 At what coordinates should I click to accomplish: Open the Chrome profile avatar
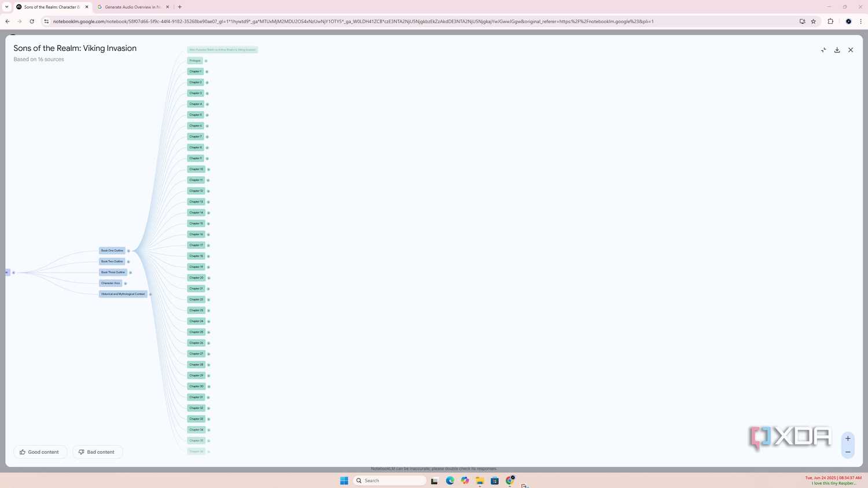point(848,21)
